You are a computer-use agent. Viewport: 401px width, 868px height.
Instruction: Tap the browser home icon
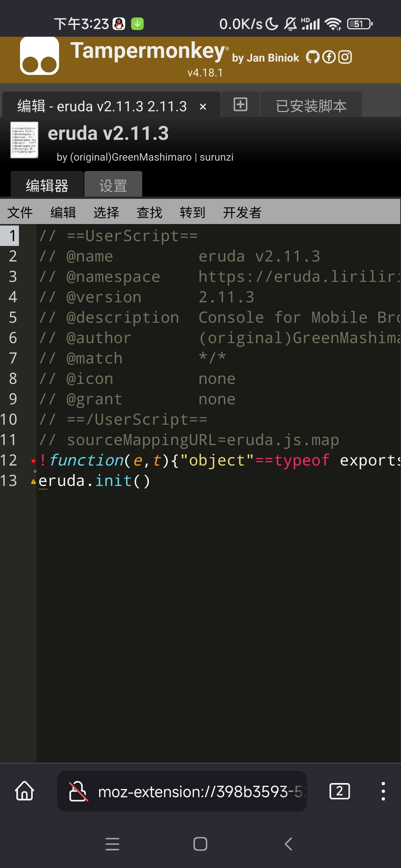[25, 791]
